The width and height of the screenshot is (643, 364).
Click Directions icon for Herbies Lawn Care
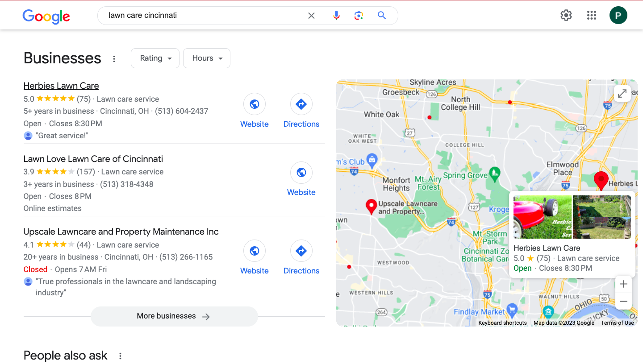point(301,104)
